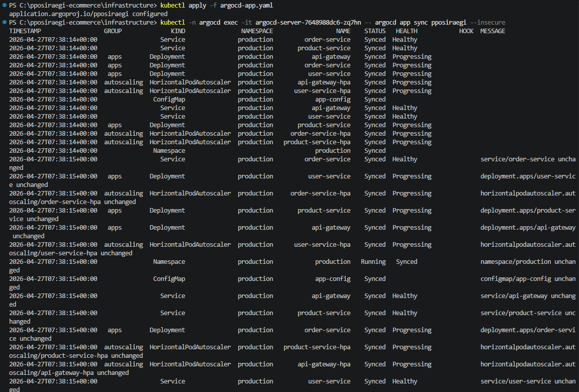Click the NAMESPACE column header
The image size is (579, 392).
click(x=257, y=31)
